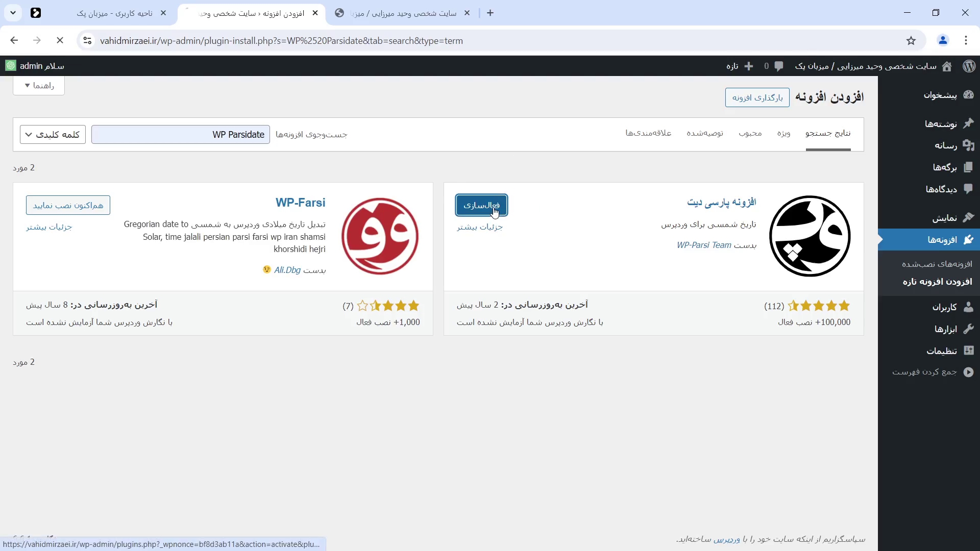The width and height of the screenshot is (980, 551).
Task: Open the new (تازه) admin bar menu
Action: click(740, 66)
